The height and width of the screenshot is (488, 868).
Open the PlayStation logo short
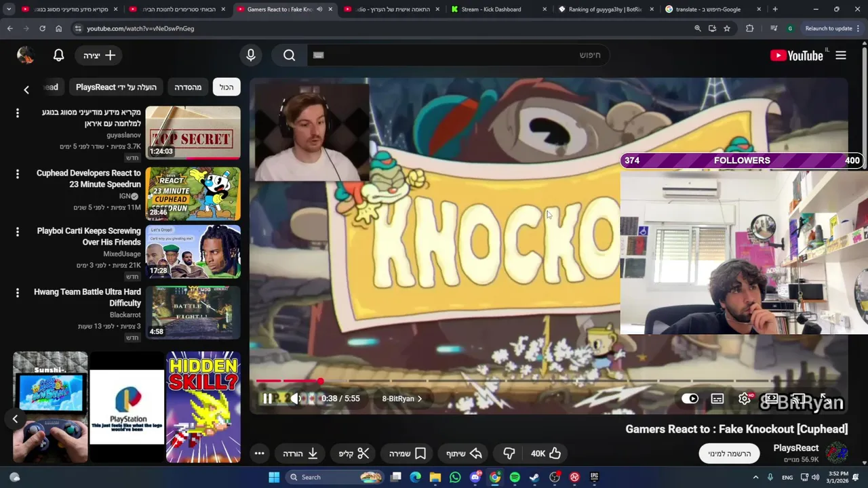pos(127,407)
